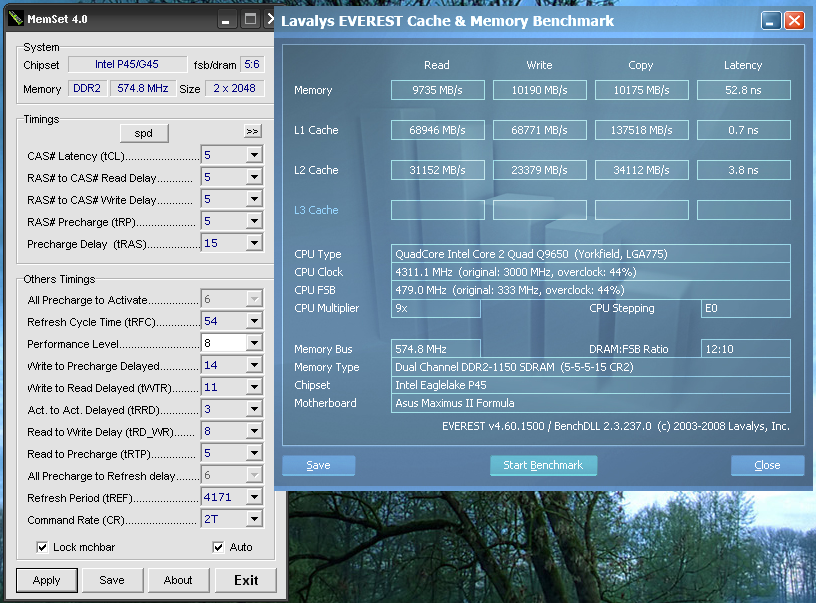
Task: Click the Exit button in MemSet
Action: pyautogui.click(x=246, y=580)
